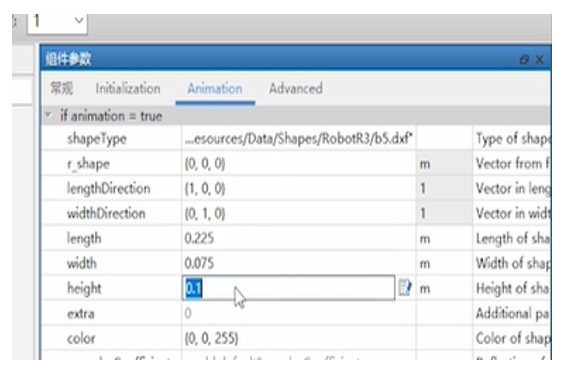The height and width of the screenshot is (384, 578).
Task: Switch to the 常规 tab
Action: [x=62, y=88]
